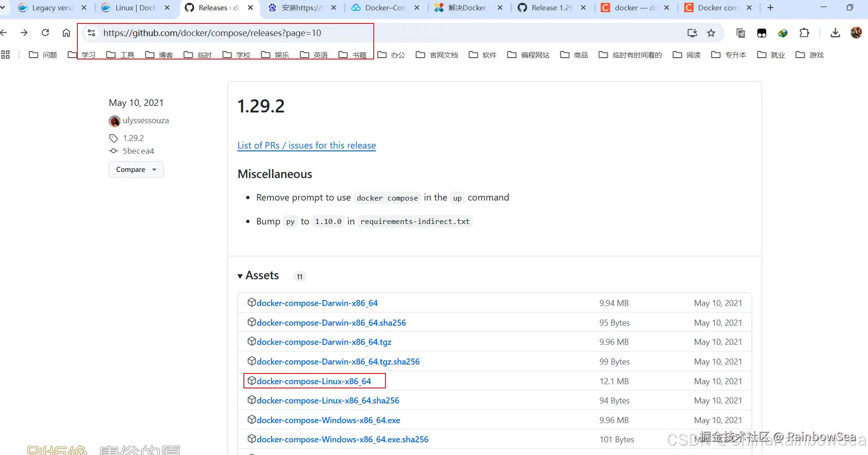
Task: Go back to the previous page
Action: (4, 33)
